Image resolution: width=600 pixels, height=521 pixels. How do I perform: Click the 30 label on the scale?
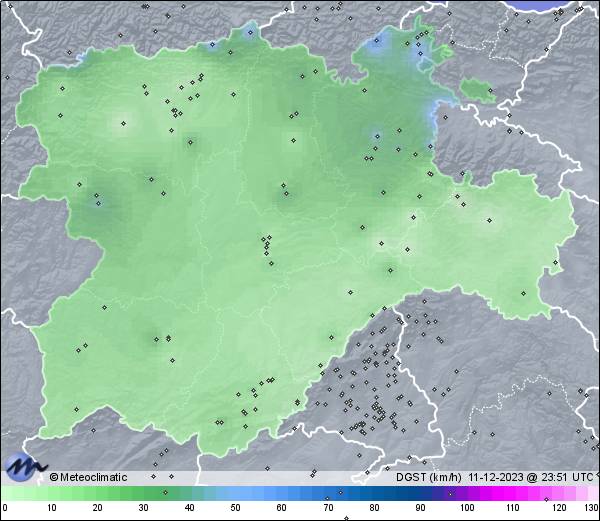pyautogui.click(x=143, y=508)
